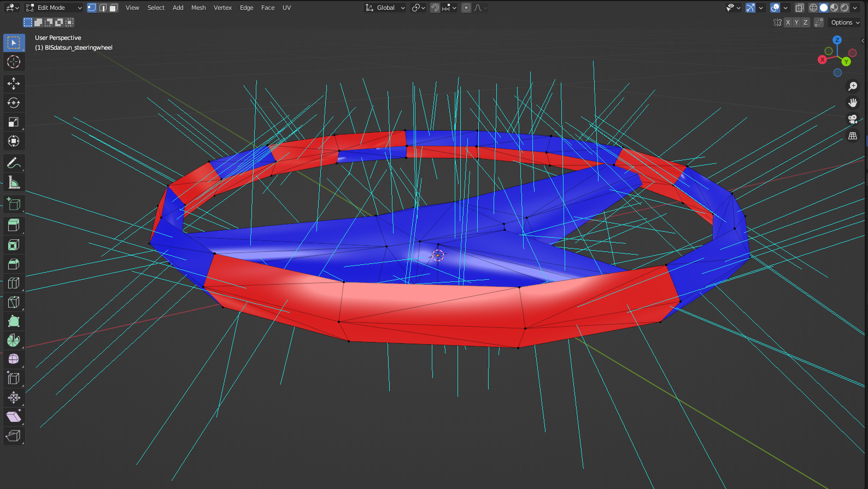The image size is (868, 489).
Task: Choose the Smooth vertices tool
Action: coord(14,359)
